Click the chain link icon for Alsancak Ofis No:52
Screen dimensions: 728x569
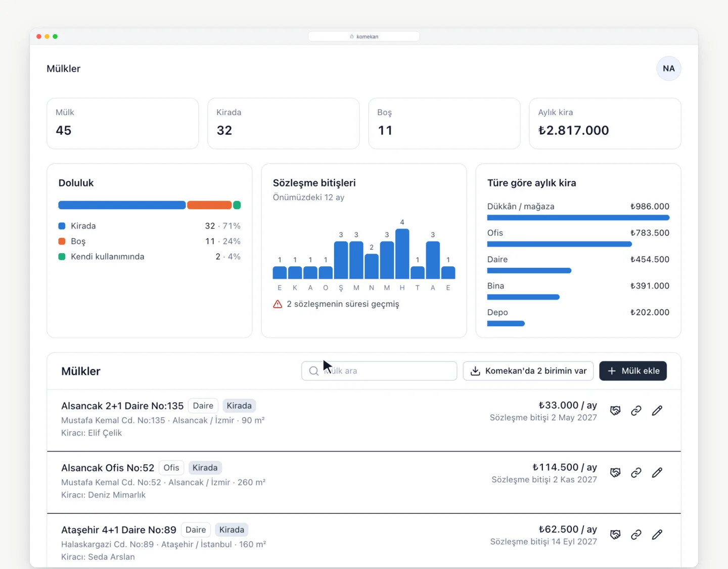[636, 472]
